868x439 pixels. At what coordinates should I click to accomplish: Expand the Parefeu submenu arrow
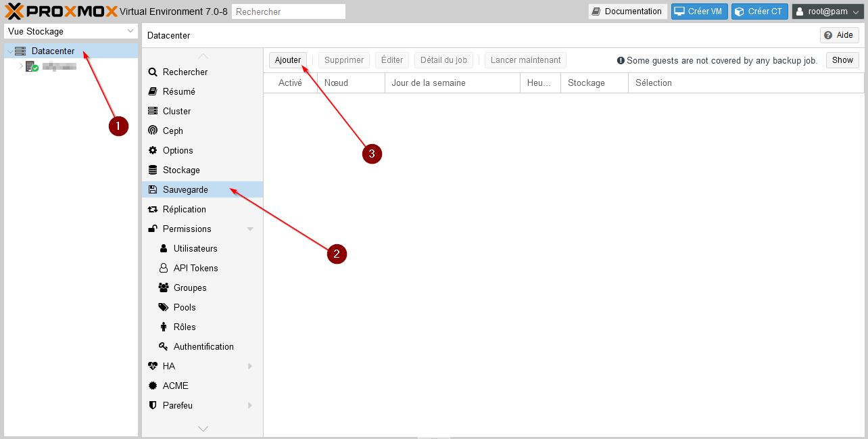[x=250, y=405]
